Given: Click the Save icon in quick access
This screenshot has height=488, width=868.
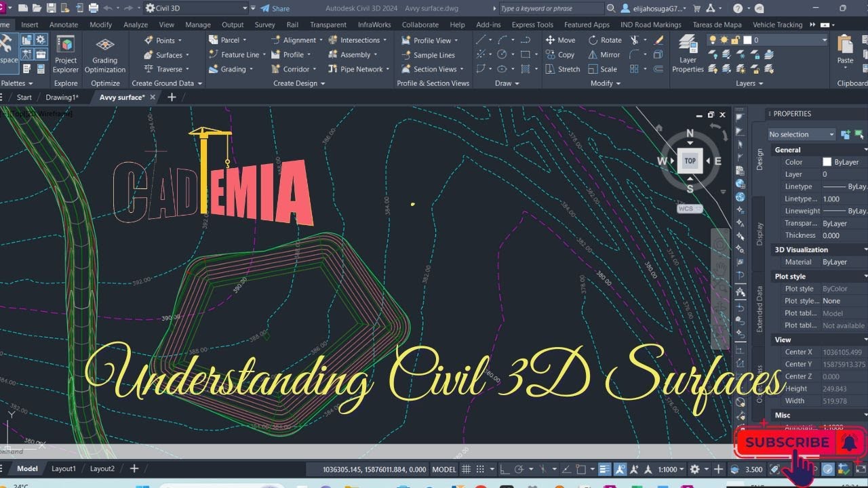Looking at the screenshot, I should [x=50, y=8].
